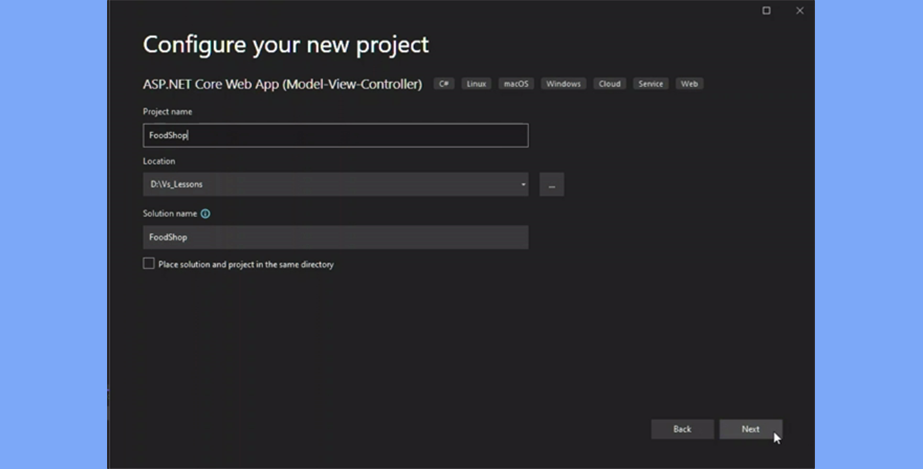Click the Web tag
The image size is (923, 469).
689,84
